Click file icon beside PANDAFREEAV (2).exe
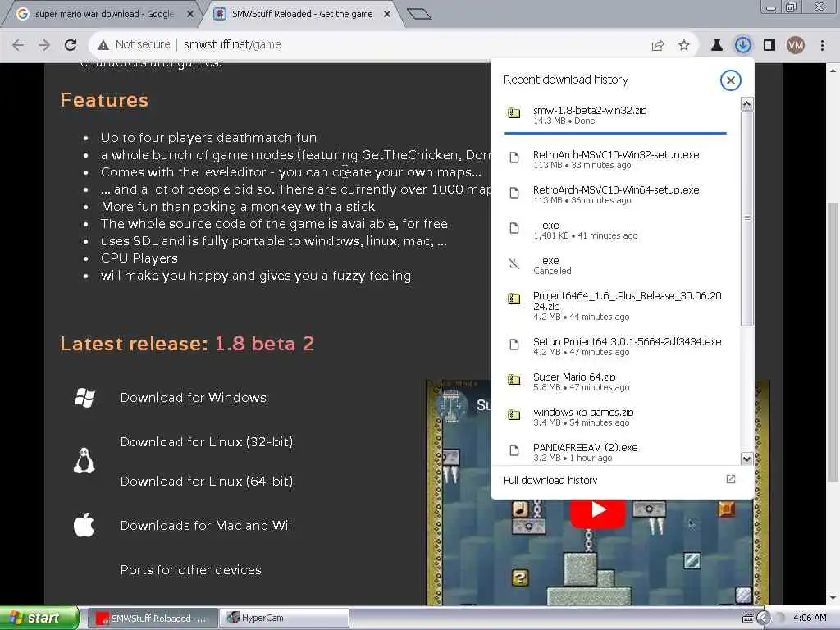This screenshot has height=630, width=840. pos(514,450)
